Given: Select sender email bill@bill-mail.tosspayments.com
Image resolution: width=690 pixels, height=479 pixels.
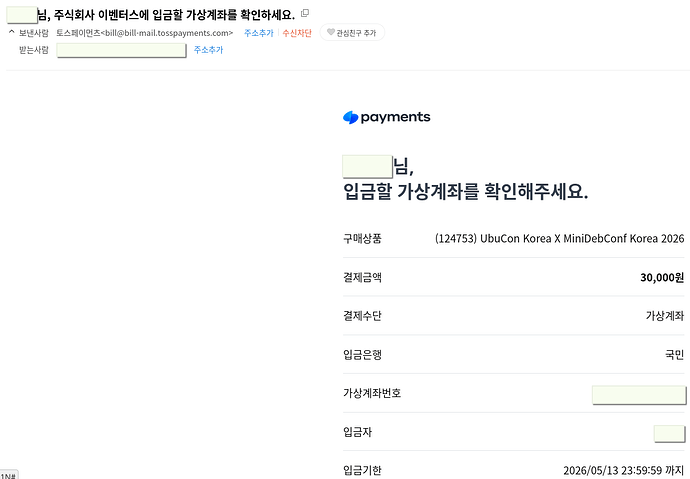Looking at the screenshot, I should click(167, 33).
